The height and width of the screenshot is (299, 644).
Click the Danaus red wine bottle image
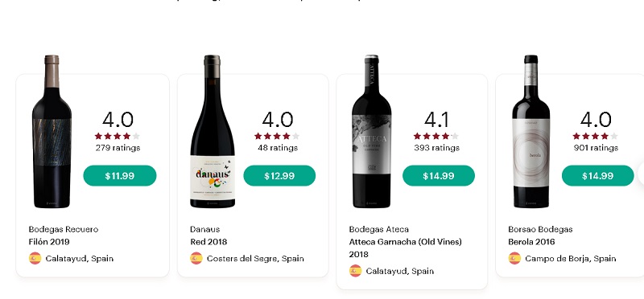[213, 131]
